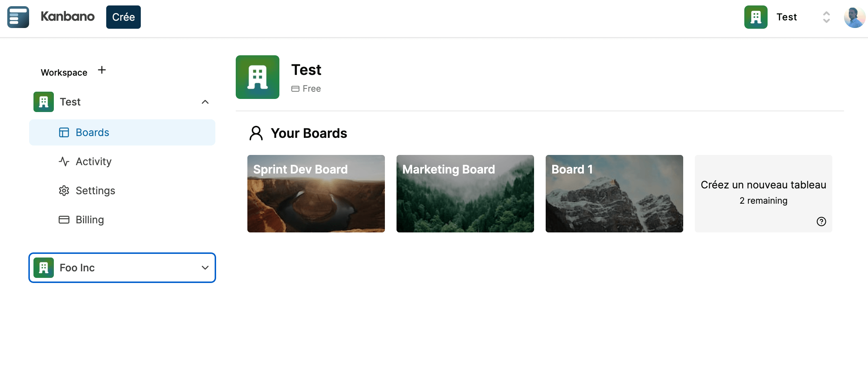This screenshot has height=387, width=868.
Task: Click the Test workspace icon in sidebar
Action: (x=44, y=102)
